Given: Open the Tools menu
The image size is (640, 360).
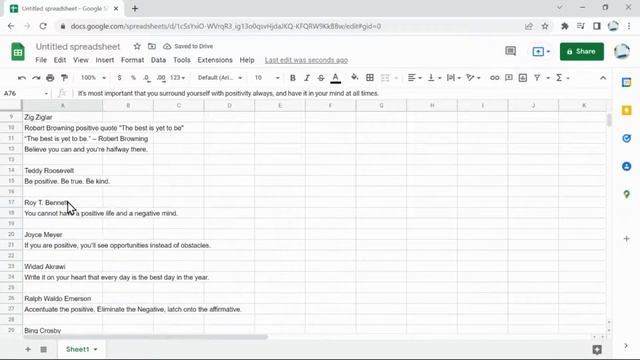Looking at the screenshot, I should pyautogui.click(x=182, y=60).
